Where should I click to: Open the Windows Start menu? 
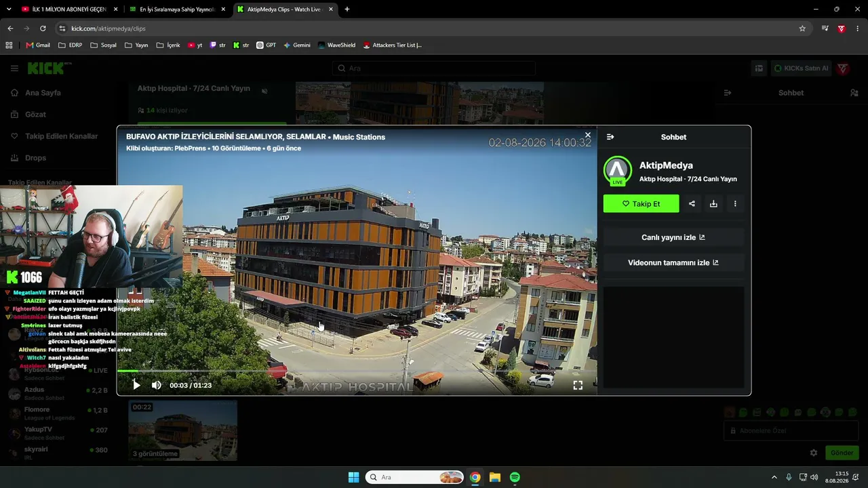coord(353,477)
